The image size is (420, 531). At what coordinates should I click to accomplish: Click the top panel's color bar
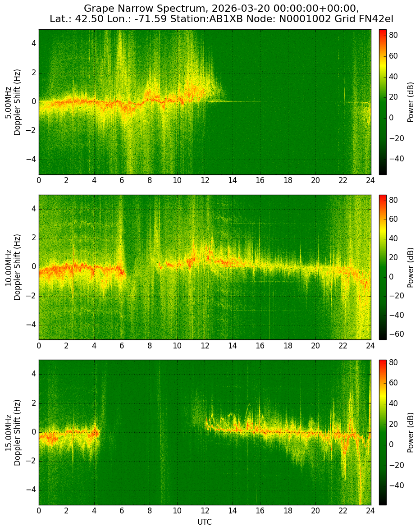pyautogui.click(x=383, y=102)
